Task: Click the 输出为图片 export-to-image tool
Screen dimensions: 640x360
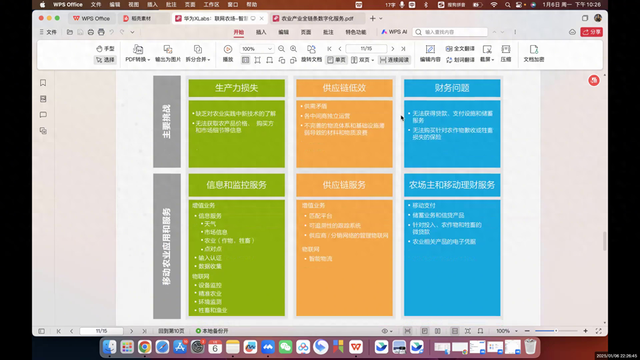Action: 168,53
